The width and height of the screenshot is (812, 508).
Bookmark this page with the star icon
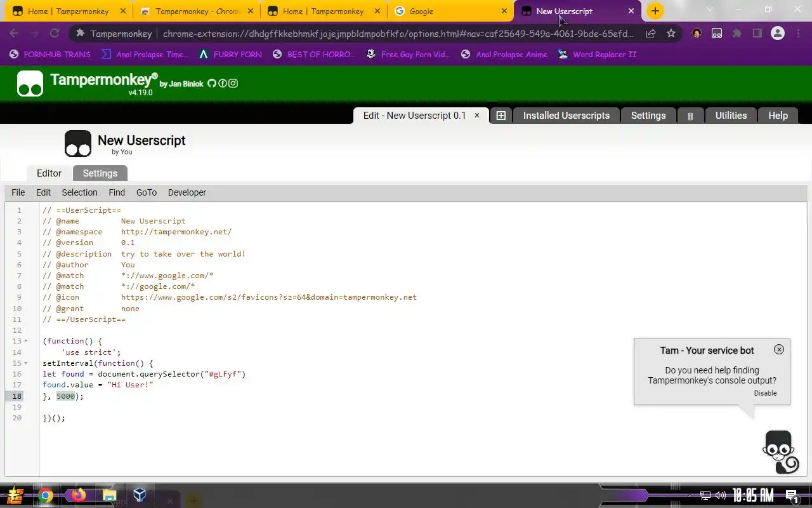671,34
